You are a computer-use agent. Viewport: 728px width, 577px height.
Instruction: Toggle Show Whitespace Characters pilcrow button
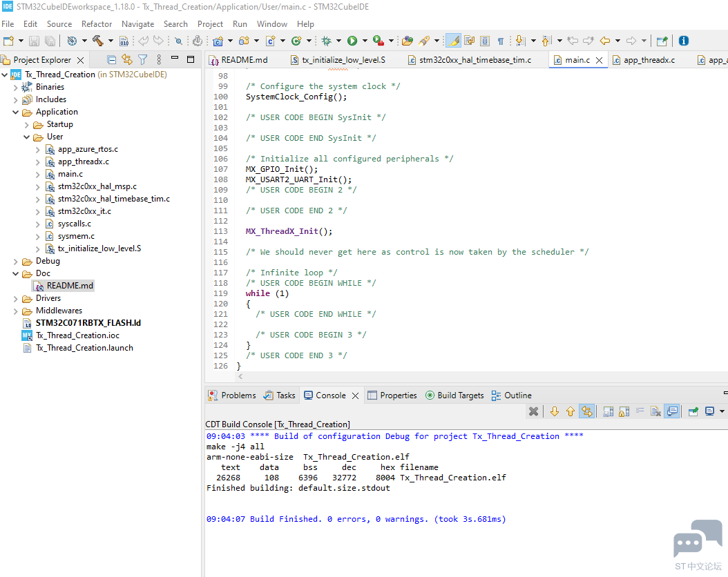[x=501, y=41]
